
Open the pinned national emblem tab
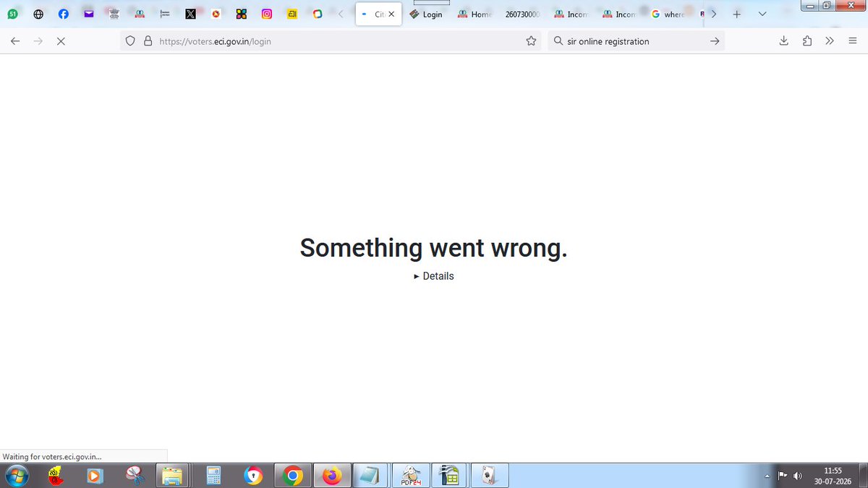click(114, 14)
